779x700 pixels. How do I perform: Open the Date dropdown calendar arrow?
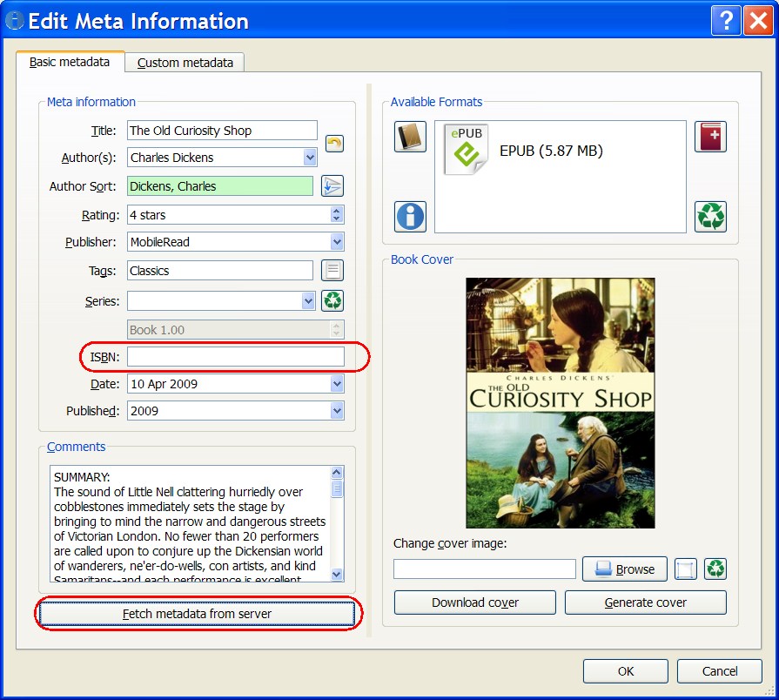pyautogui.click(x=338, y=384)
